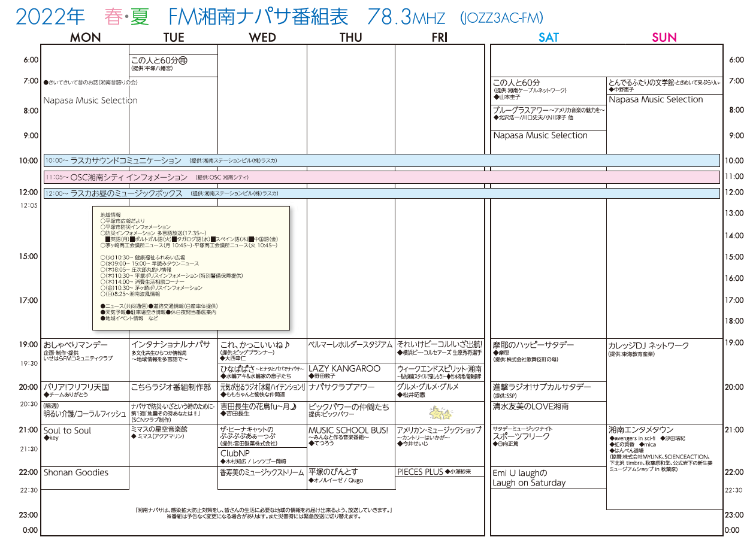Click '明るい介護/コーラルフィッシュ' on Monday
Screen dimensions: 756x540
(83, 414)
